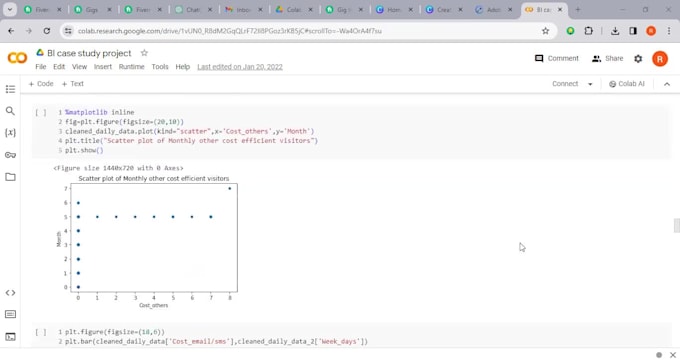Image resolution: width=680 pixels, height=362 pixels.
Task: Run the plt.bar code cell
Action: 41,332
